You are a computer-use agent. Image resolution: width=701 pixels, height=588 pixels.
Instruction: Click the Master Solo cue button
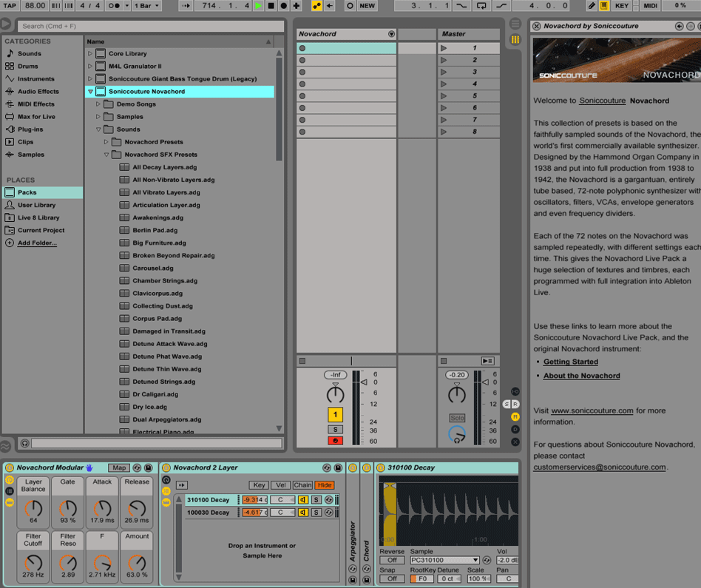(457, 418)
